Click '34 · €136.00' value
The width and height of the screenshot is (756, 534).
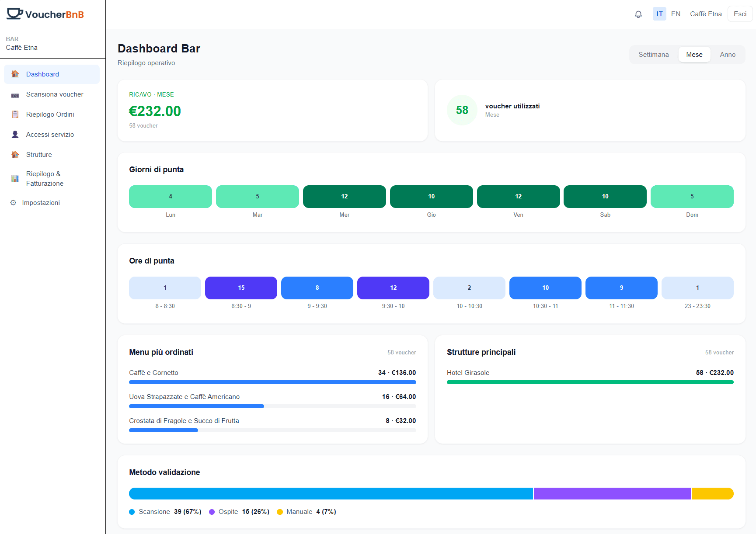pyautogui.click(x=397, y=373)
